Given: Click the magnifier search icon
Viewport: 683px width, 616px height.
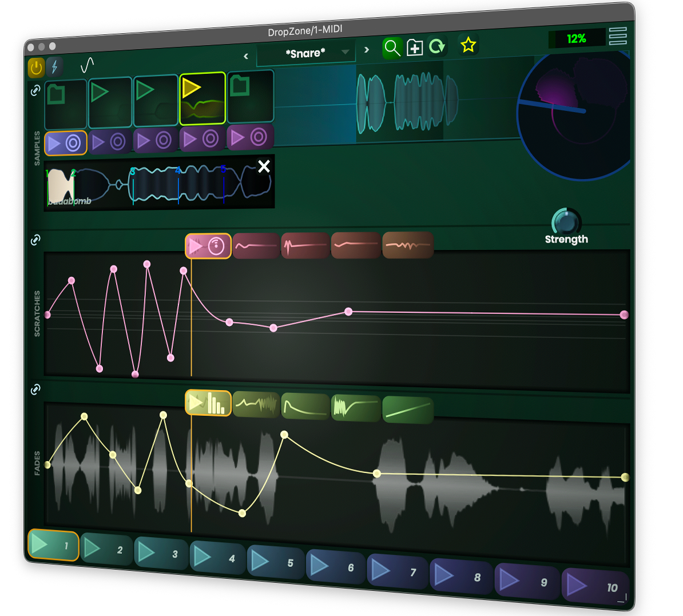Looking at the screenshot, I should click(392, 48).
